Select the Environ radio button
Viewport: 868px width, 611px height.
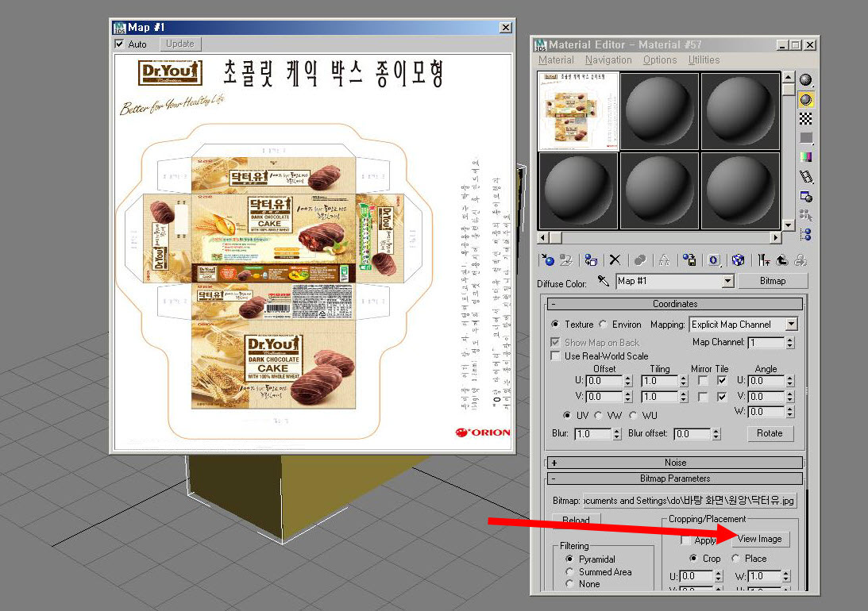[x=604, y=324]
